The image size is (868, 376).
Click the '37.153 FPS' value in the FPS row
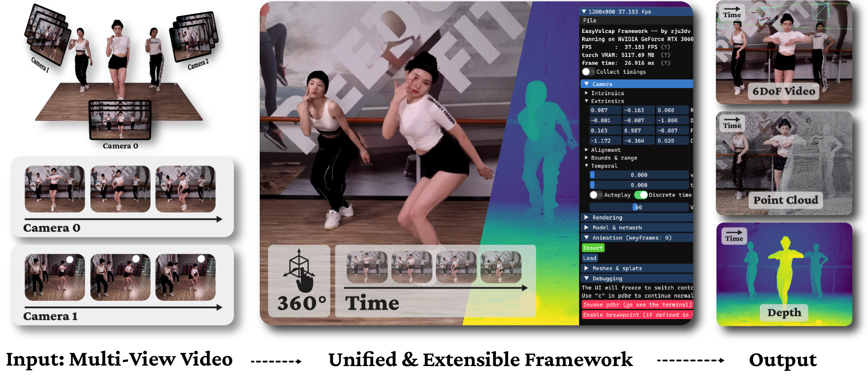pyautogui.click(x=641, y=47)
